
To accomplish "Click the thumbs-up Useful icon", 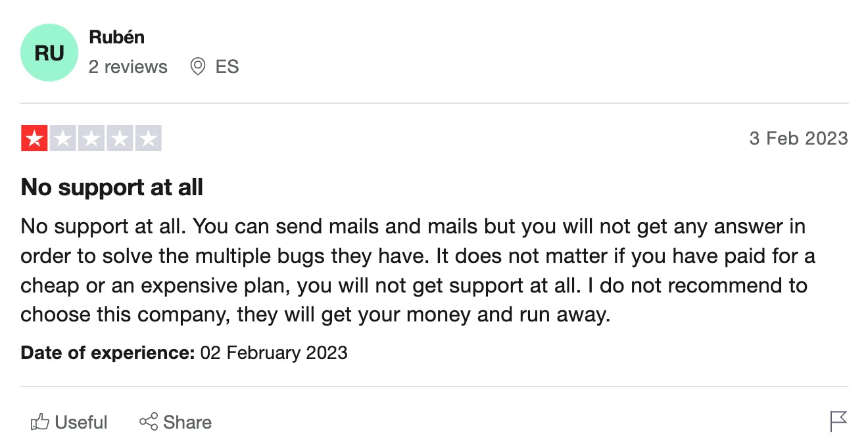I will (x=40, y=422).
